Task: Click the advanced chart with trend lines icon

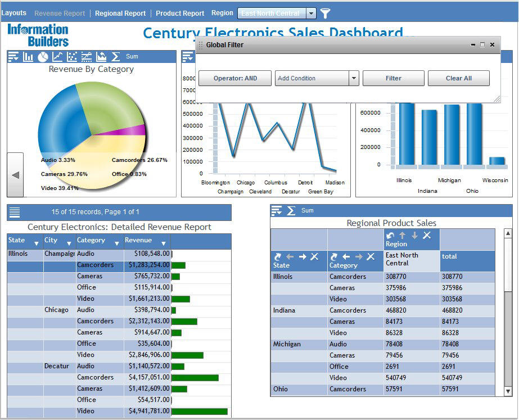Action: [x=87, y=57]
